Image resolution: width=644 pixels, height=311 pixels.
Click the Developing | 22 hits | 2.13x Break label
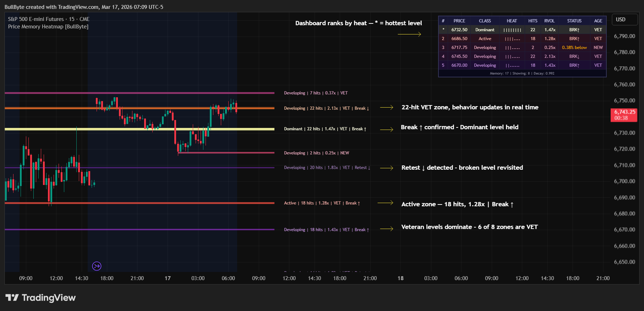(326, 108)
